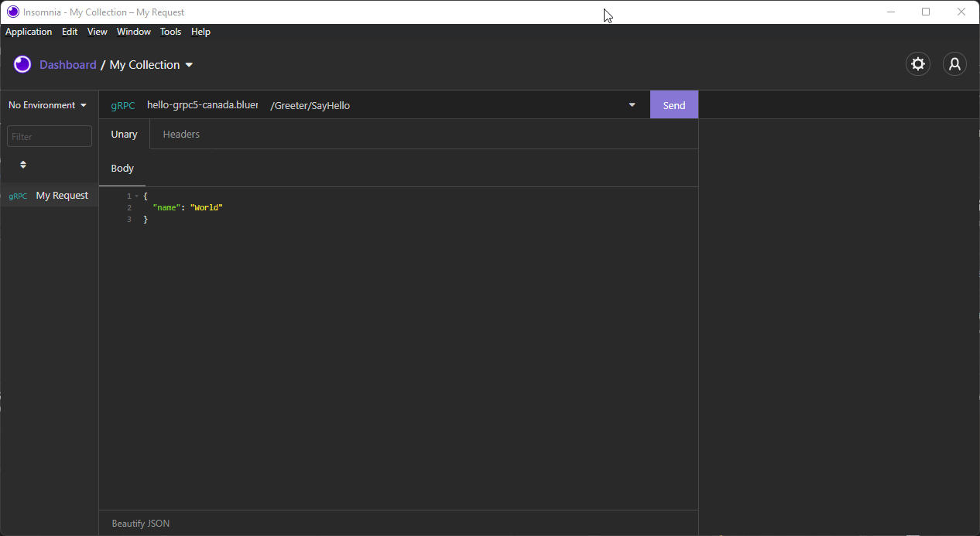Open the Application menu
980x536 pixels.
[29, 32]
